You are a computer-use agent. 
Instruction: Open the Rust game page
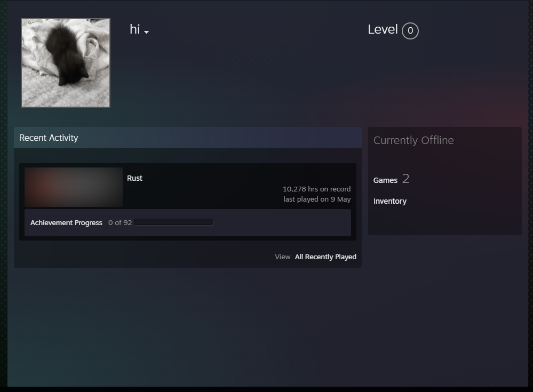(x=134, y=178)
